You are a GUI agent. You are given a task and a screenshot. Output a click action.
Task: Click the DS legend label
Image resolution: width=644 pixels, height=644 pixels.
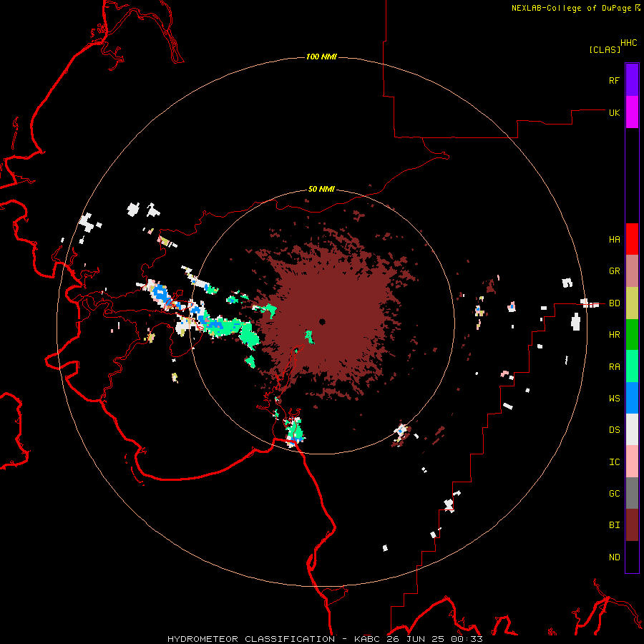coord(614,429)
